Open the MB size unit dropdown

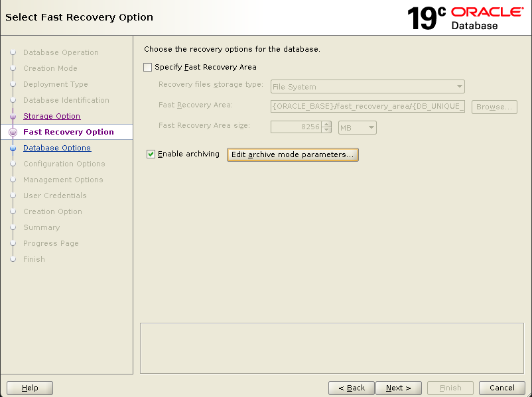pyautogui.click(x=358, y=128)
